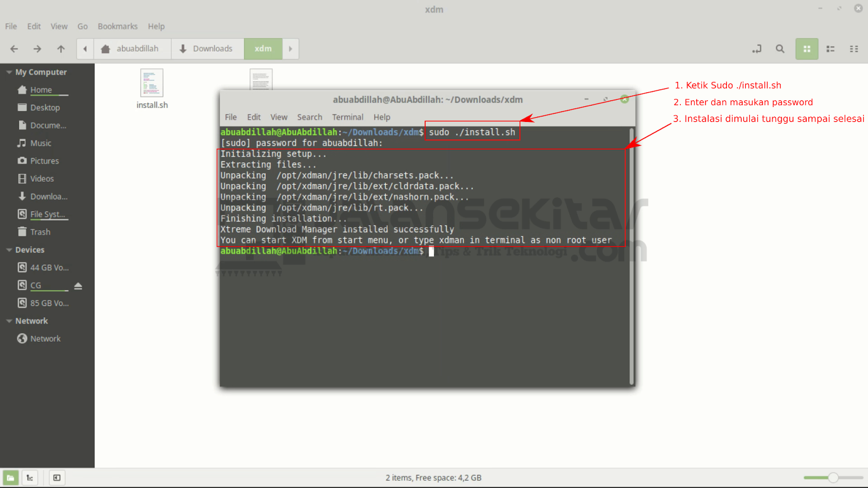Collapse the My Computer section
Image resolution: width=868 pixels, height=488 pixels.
9,72
